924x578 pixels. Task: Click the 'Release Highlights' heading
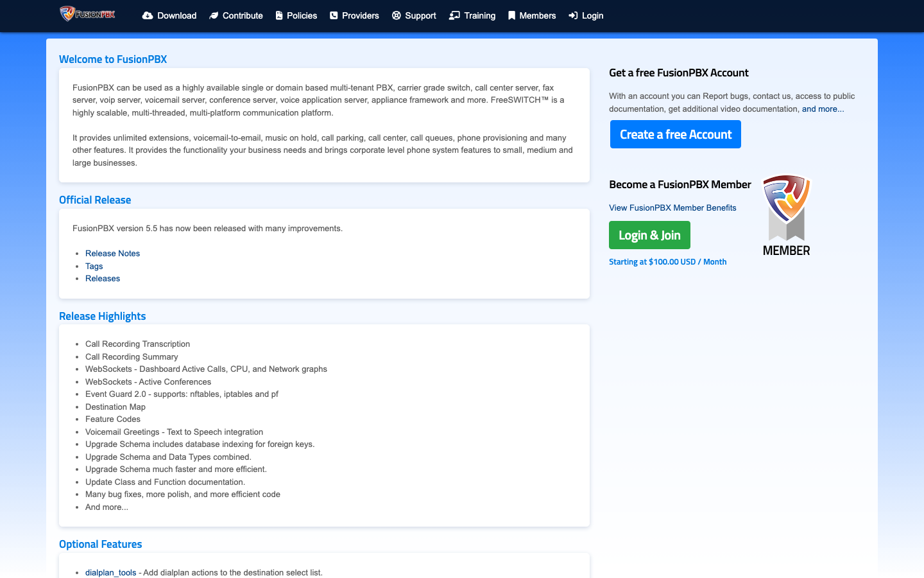click(x=102, y=316)
